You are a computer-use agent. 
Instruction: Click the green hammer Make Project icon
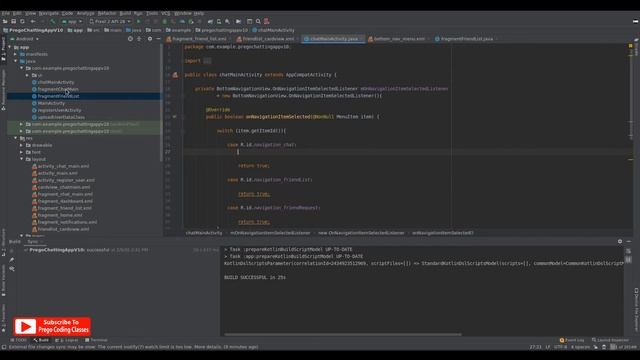[53, 21]
